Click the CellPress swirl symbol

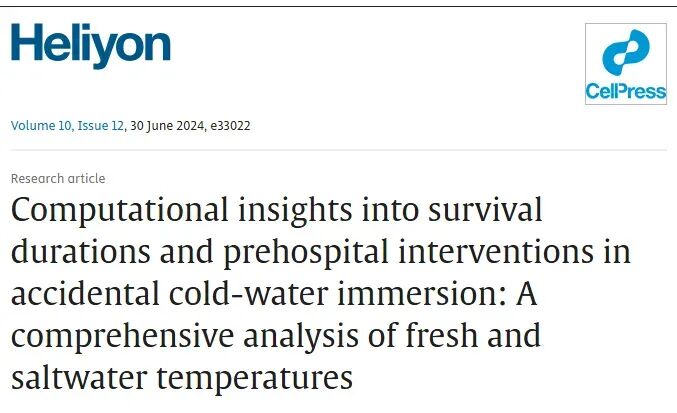point(626,53)
